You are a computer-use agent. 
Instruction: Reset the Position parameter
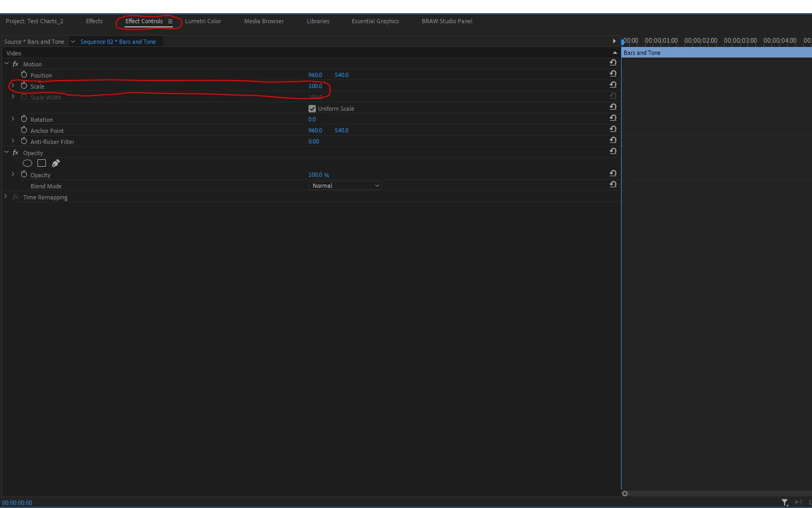click(x=613, y=73)
